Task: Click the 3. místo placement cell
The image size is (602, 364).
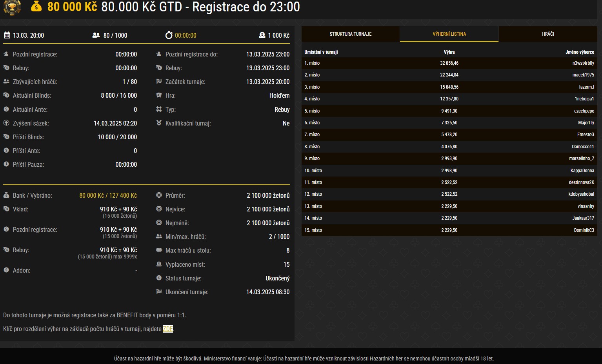Action: point(312,87)
